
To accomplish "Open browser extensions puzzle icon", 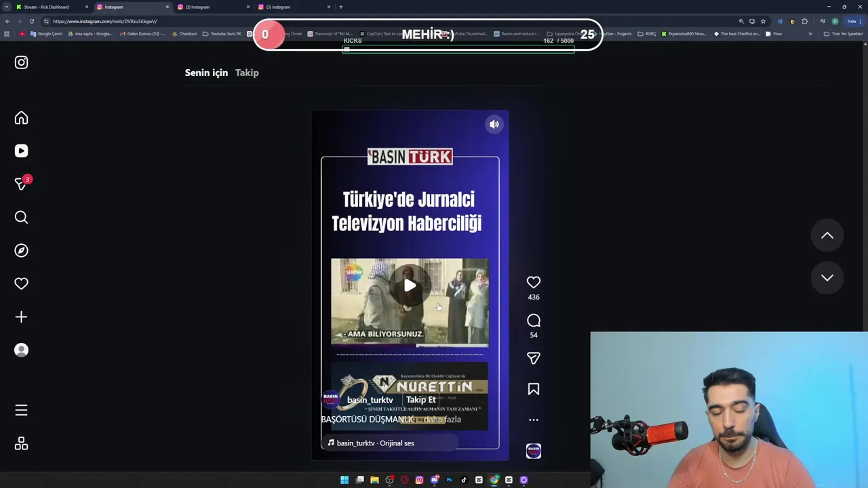I will coord(804,21).
